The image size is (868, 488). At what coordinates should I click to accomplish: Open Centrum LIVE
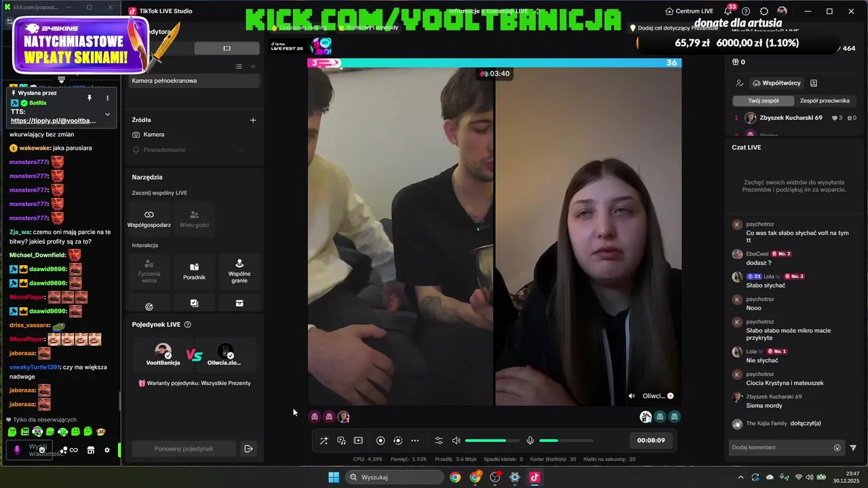[x=689, y=12]
